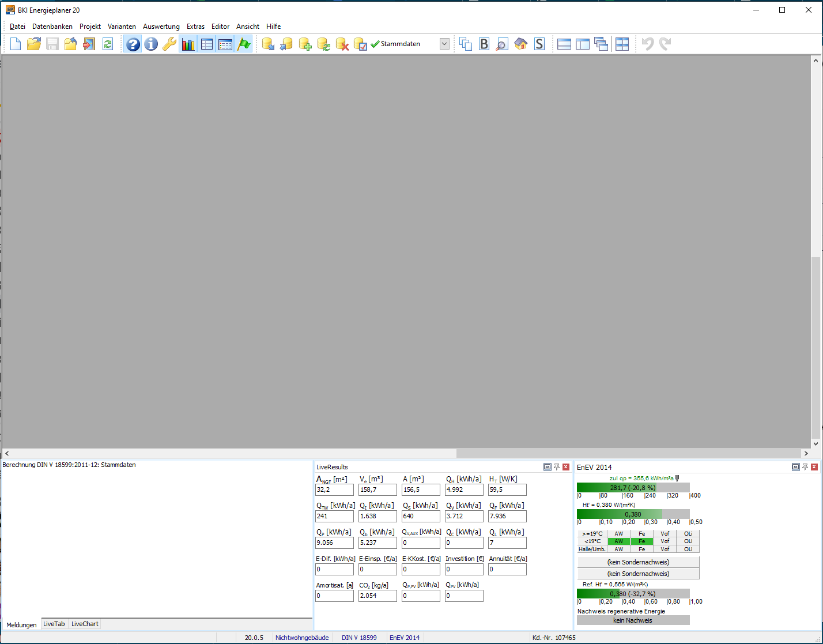Pin the LiveResults panel

(x=557, y=467)
